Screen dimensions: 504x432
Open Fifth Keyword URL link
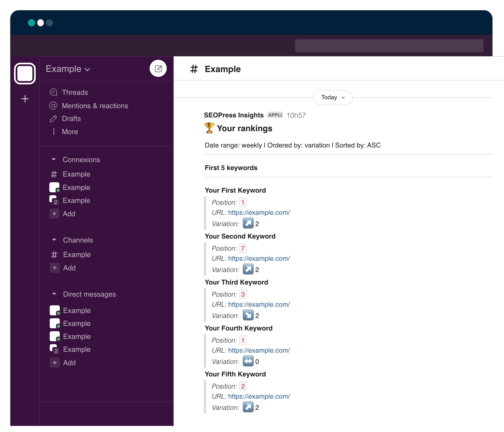coord(259,396)
